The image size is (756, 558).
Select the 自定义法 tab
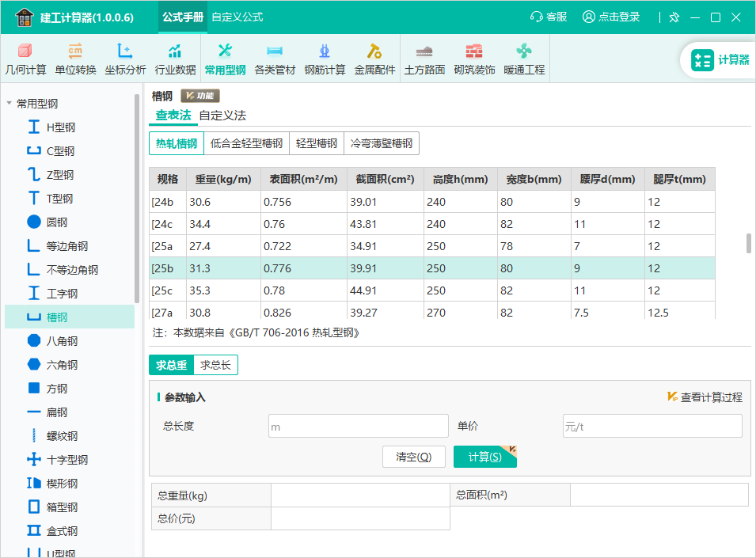[222, 116]
